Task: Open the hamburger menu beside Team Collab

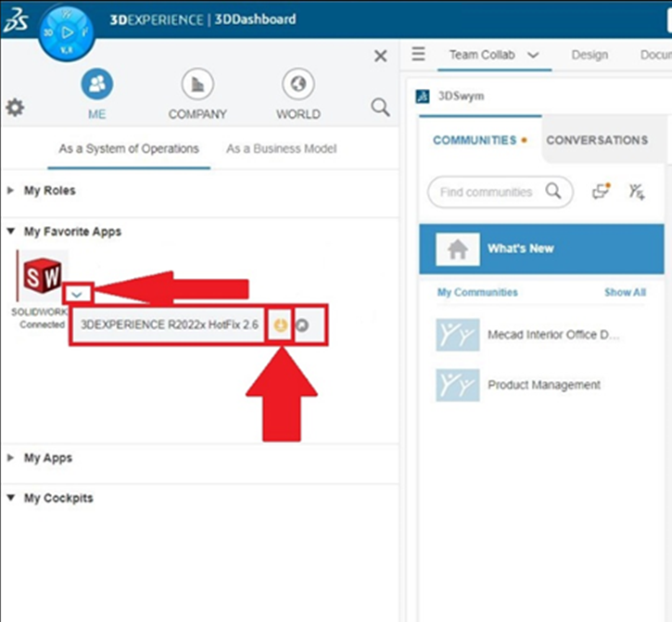Action: [419, 55]
